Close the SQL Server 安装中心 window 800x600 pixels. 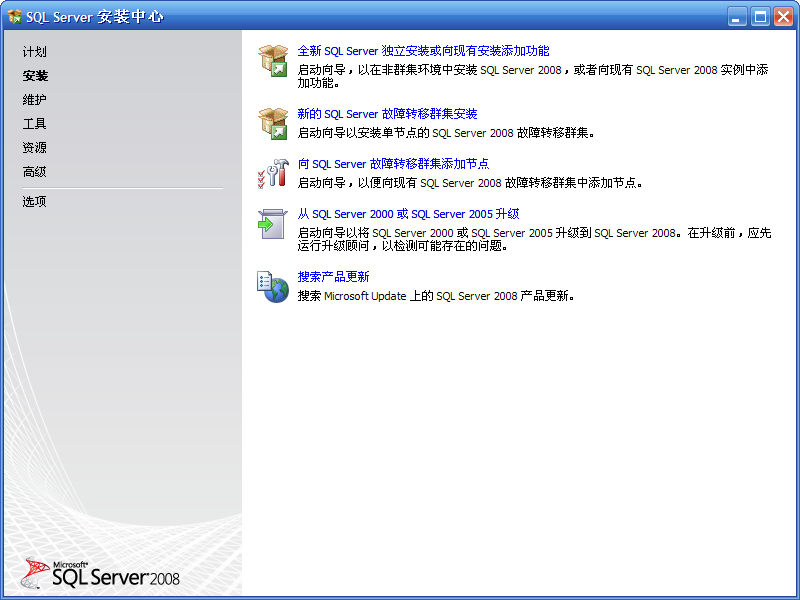tap(783, 17)
